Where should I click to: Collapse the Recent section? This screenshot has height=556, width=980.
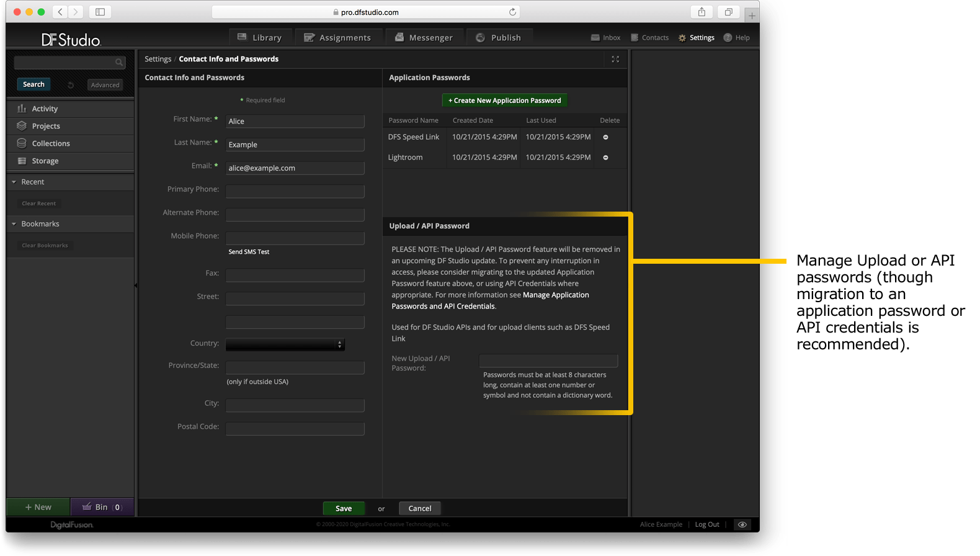tap(14, 182)
